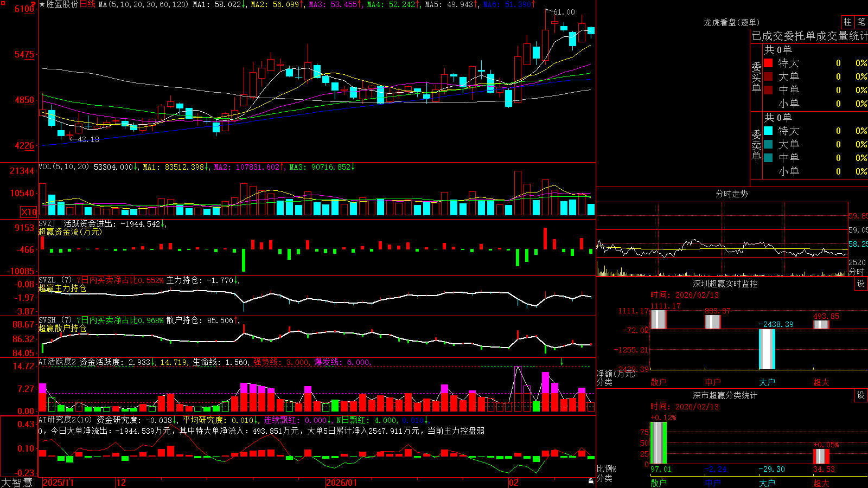Image resolution: width=868 pixels, height=488 pixels.
Task: Click the green down arrow in the AI活跃度2 panel
Action: click(x=561, y=362)
